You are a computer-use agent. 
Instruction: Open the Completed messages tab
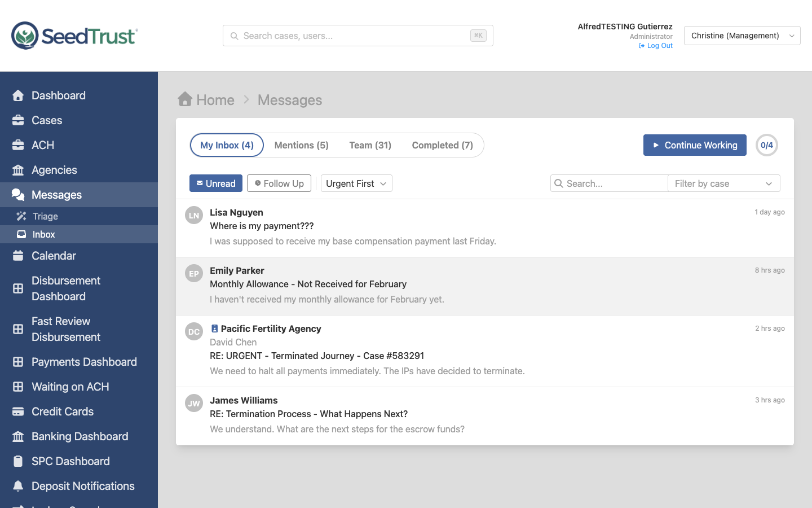pyautogui.click(x=443, y=145)
